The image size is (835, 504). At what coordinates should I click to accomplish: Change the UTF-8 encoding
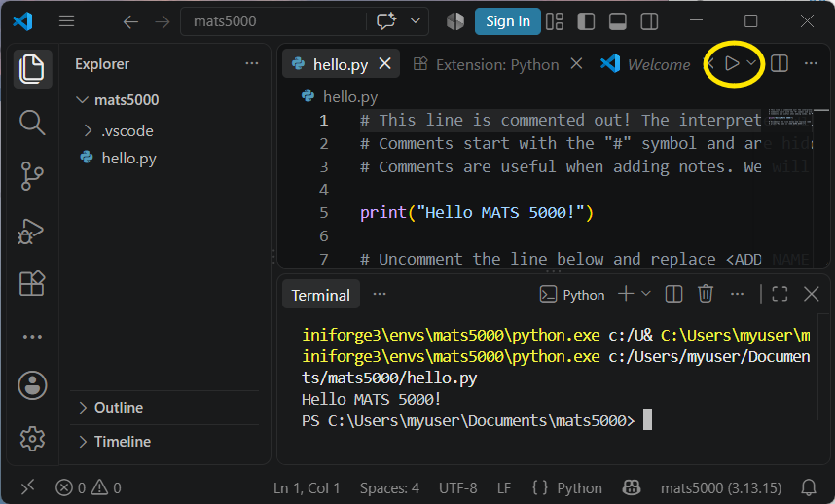458,488
